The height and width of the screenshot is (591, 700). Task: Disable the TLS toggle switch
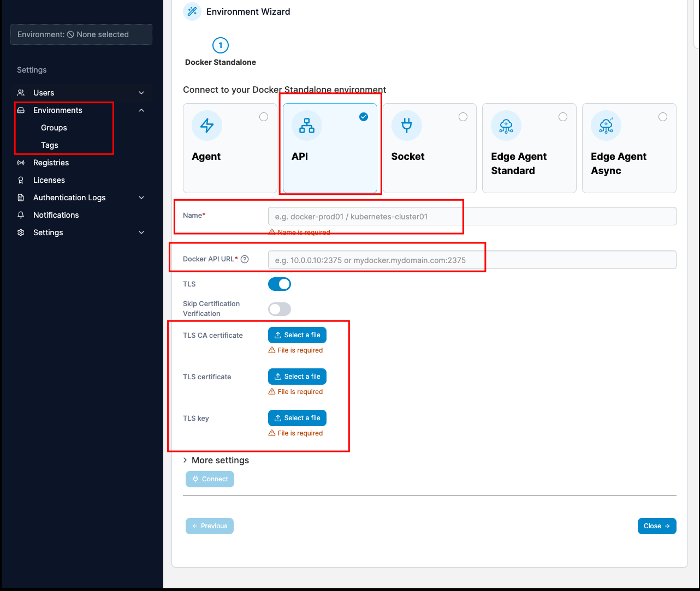tap(280, 284)
